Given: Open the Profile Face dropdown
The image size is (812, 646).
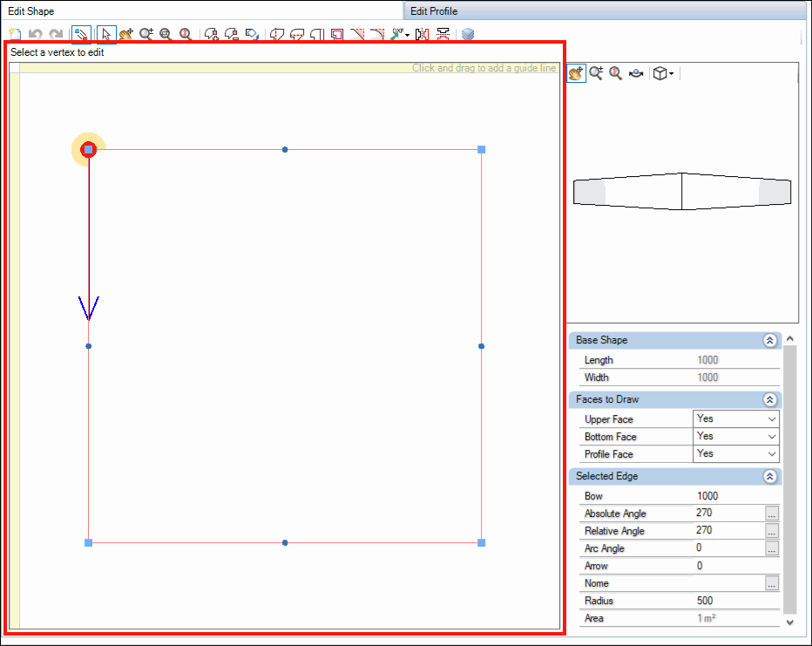Looking at the screenshot, I should pyautogui.click(x=736, y=454).
